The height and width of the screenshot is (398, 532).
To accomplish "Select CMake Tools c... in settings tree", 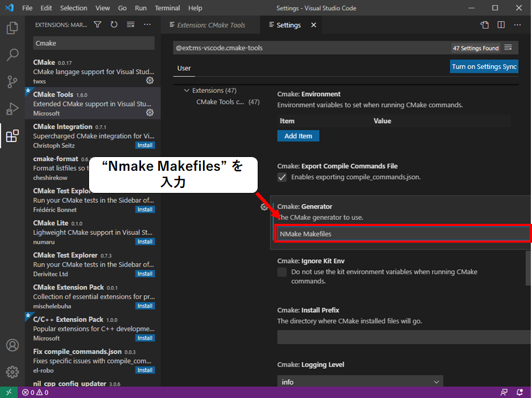I will (x=228, y=102).
